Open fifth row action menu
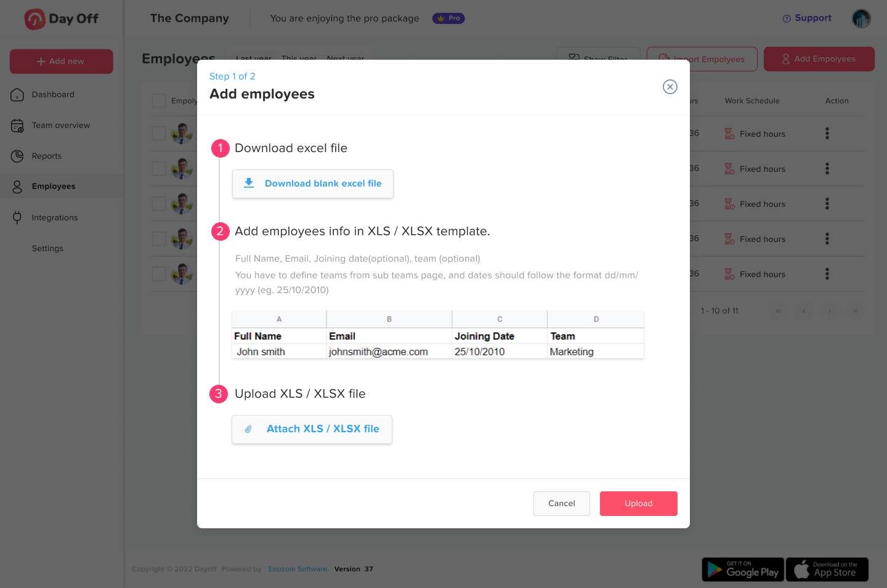This screenshot has width=887, height=588. [827, 274]
